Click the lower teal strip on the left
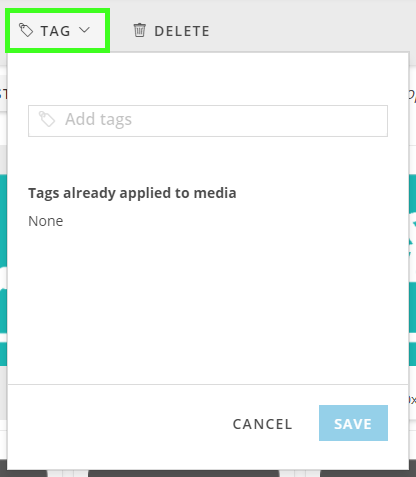The width and height of the screenshot is (416, 477). (x=3, y=354)
